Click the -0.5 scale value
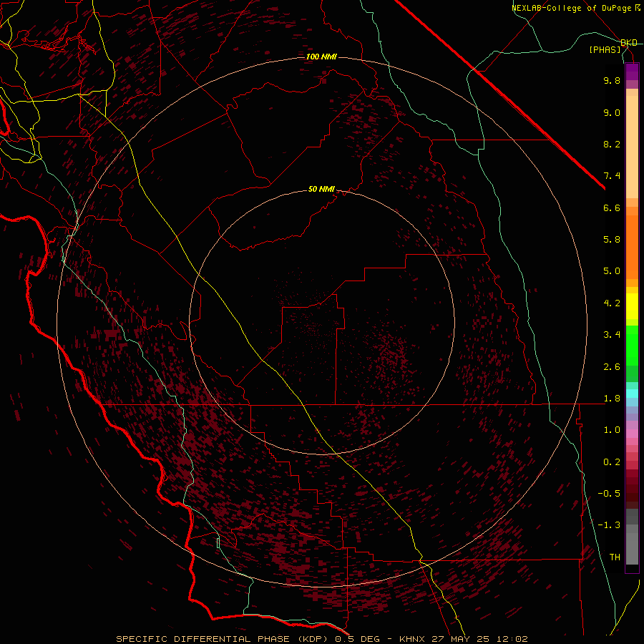 (609, 494)
